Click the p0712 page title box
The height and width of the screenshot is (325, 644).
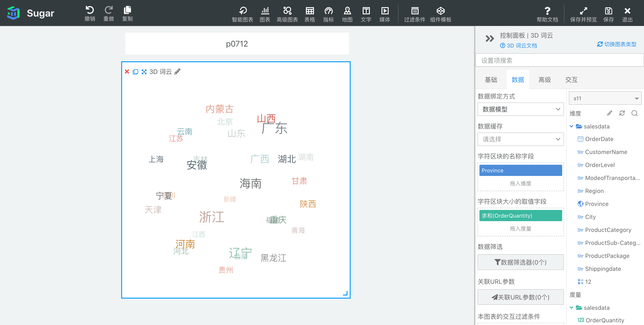click(237, 44)
